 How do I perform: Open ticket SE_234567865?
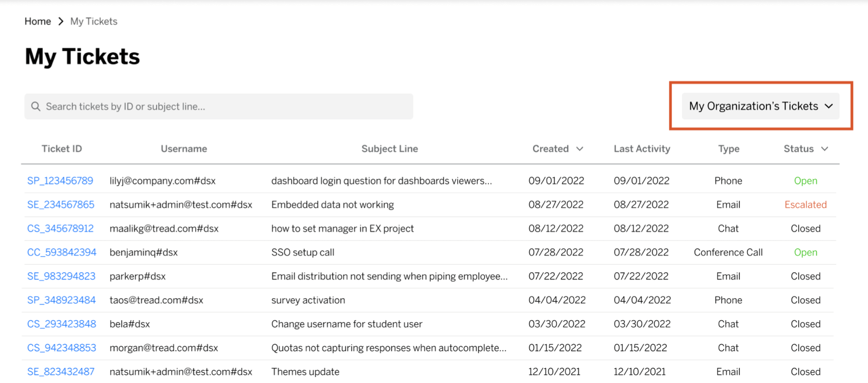61,205
